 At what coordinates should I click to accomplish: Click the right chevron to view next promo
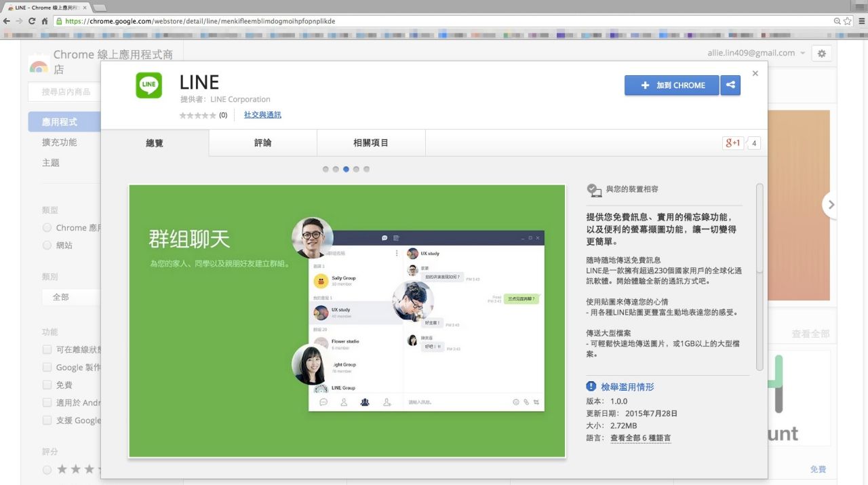[832, 204]
